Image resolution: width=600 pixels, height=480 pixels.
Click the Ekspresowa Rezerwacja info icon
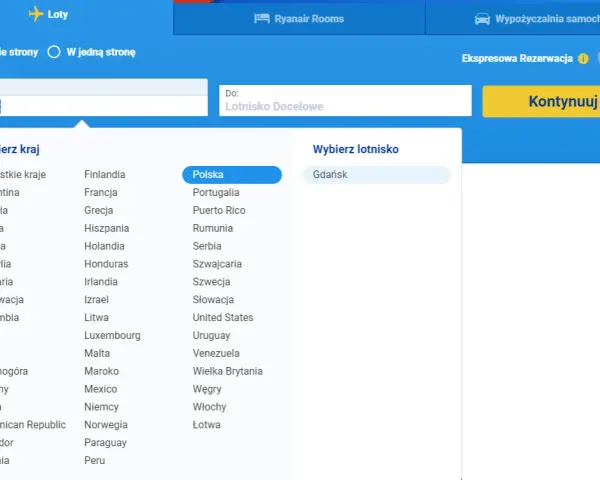click(x=583, y=59)
